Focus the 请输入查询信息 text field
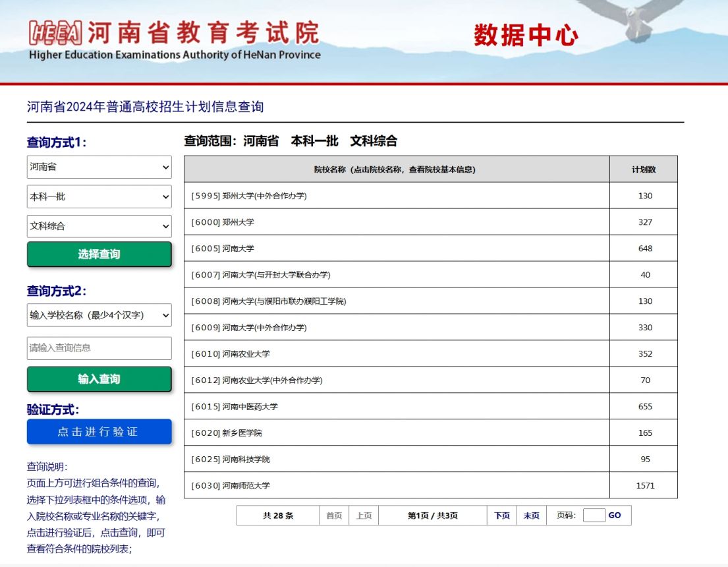This screenshot has width=728, height=567. [99, 348]
